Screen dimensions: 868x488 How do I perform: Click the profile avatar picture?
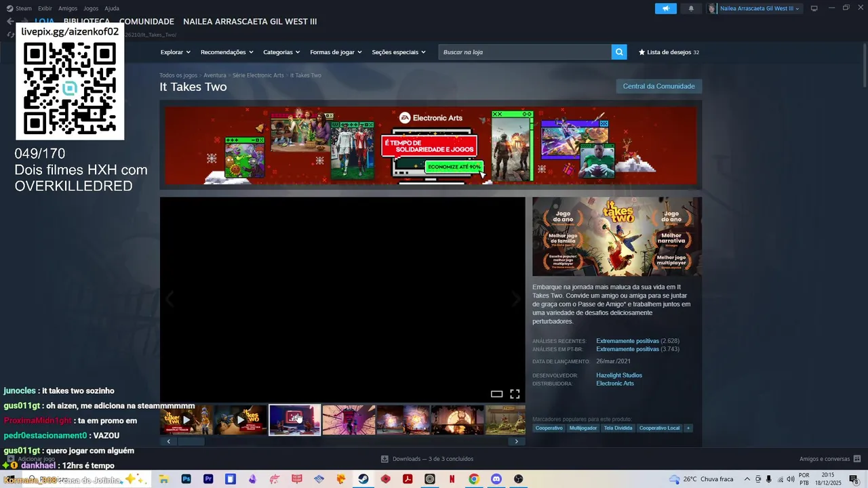click(x=712, y=8)
